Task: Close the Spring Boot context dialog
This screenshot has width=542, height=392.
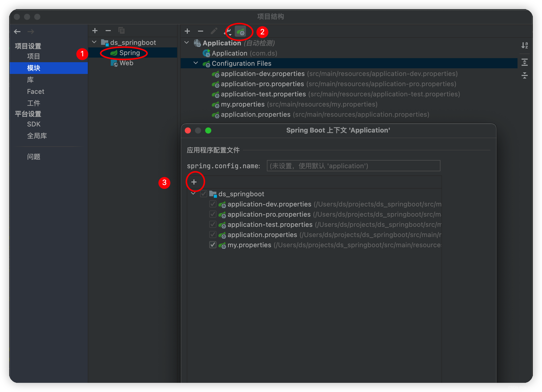Action: click(188, 130)
